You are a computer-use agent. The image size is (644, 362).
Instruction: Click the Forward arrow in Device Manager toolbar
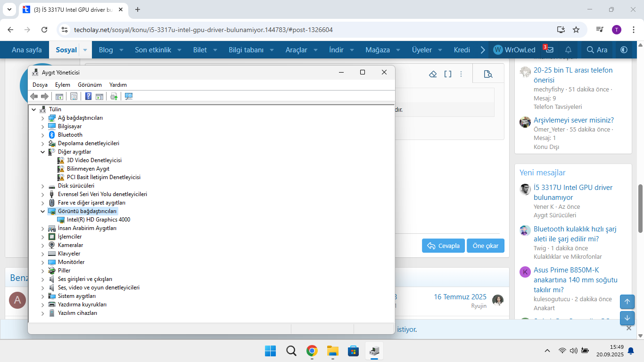(45, 96)
